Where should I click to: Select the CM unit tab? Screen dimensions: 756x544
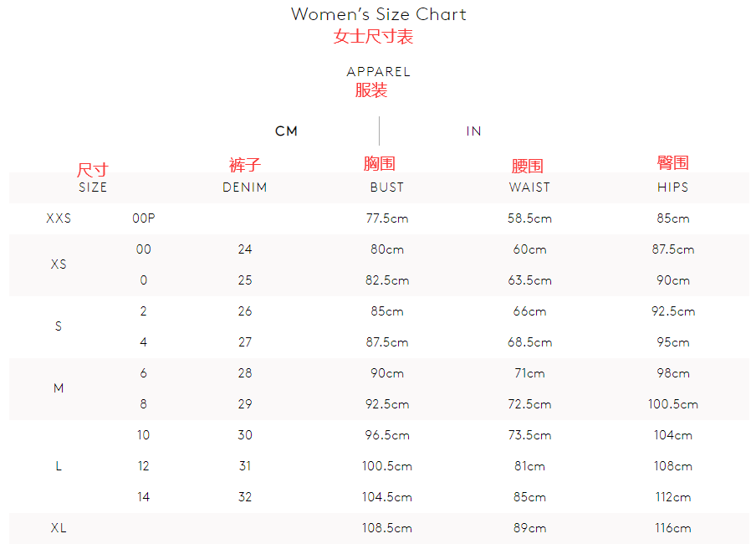click(286, 131)
